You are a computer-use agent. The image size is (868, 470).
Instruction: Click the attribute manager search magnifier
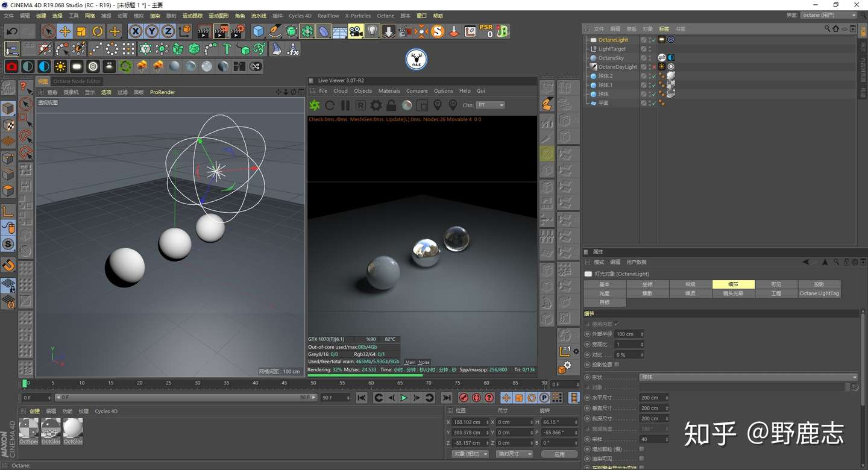pyautogui.click(x=837, y=262)
